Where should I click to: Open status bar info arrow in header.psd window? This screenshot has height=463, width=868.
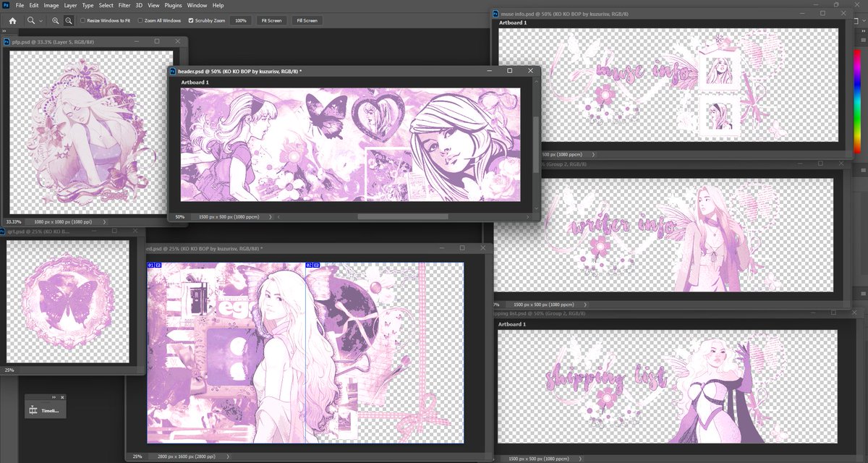click(271, 216)
